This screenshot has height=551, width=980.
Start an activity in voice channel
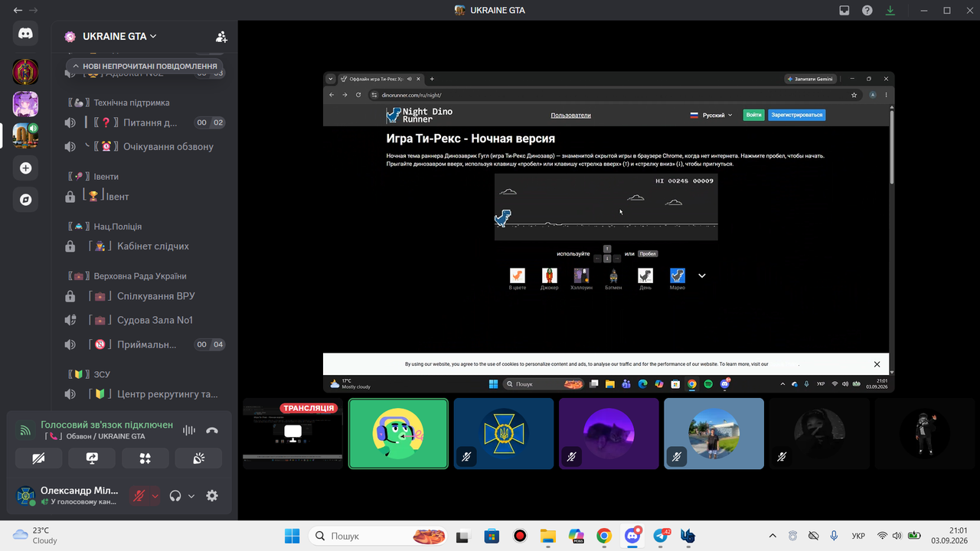(x=145, y=458)
